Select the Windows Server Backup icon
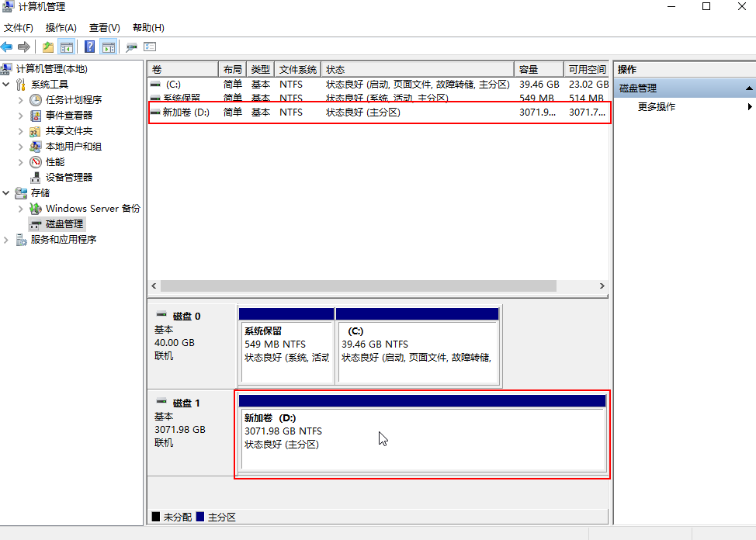Image resolution: width=756 pixels, height=540 pixels. coord(35,208)
